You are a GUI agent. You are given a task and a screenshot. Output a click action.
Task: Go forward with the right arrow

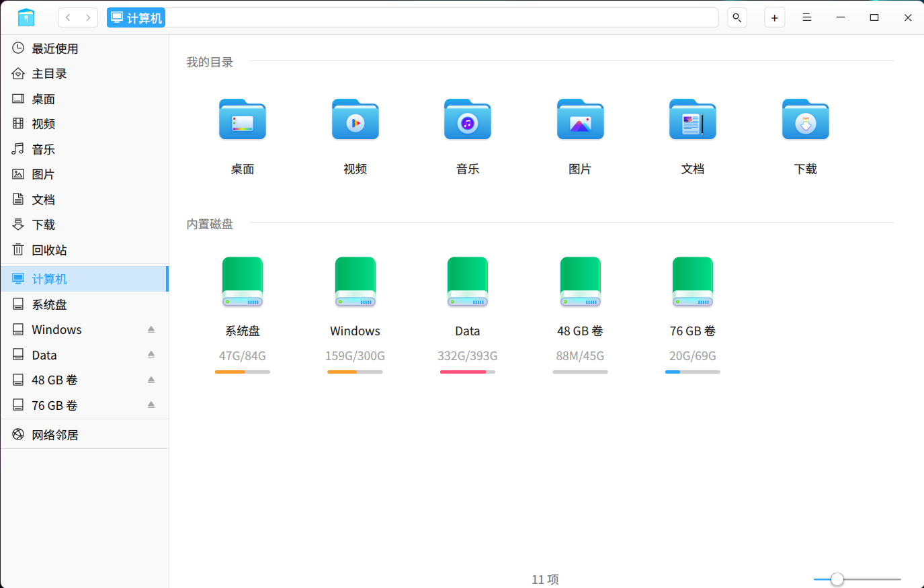88,17
